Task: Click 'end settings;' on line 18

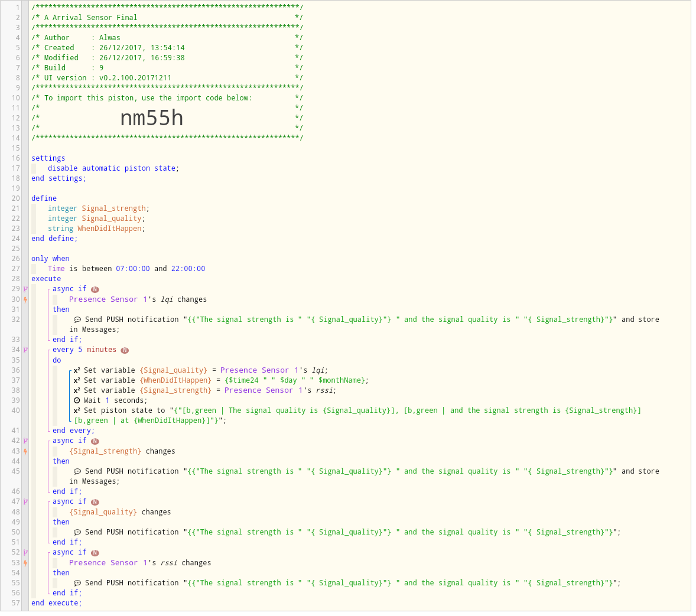Action: point(59,180)
